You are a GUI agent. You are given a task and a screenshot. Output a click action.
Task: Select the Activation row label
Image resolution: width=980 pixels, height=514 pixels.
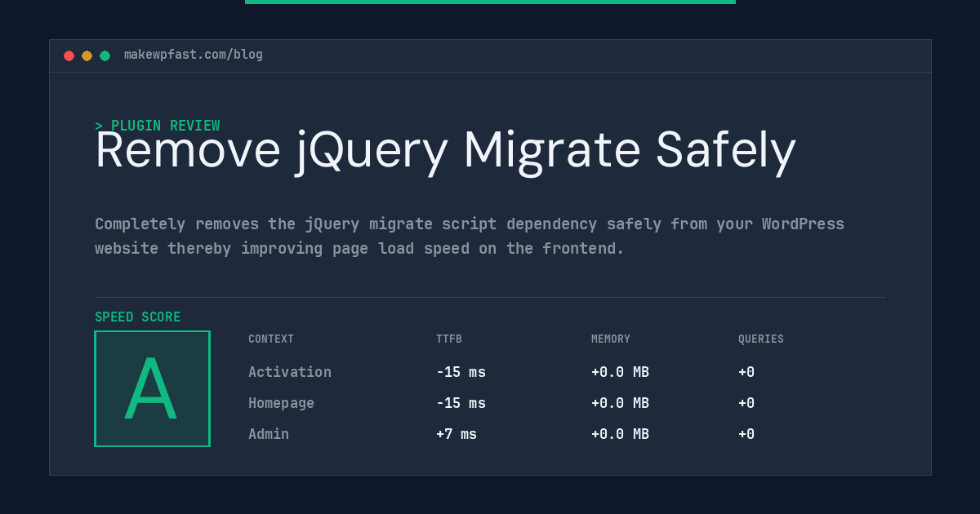point(290,372)
